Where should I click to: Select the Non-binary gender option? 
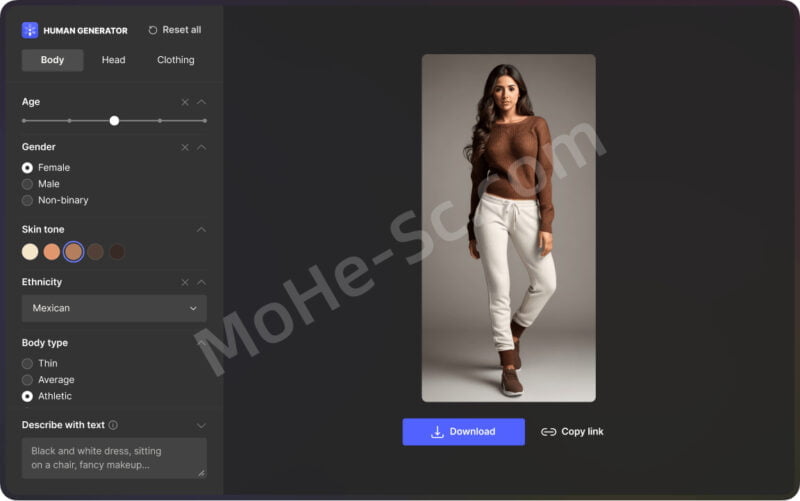pos(28,200)
